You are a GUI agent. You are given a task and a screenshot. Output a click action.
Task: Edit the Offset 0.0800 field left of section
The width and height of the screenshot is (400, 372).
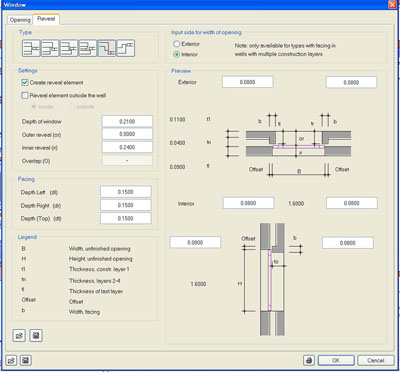click(x=195, y=242)
